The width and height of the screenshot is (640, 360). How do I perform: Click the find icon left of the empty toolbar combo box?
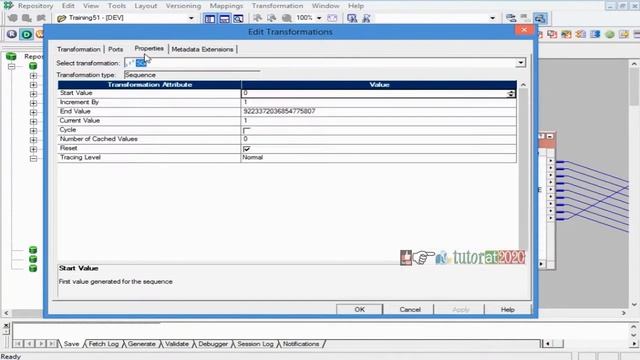(352, 18)
